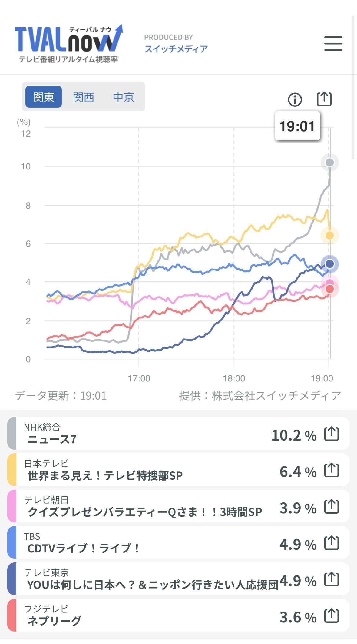Click the NHK総合 gray color bar

pyautogui.click(x=12, y=433)
